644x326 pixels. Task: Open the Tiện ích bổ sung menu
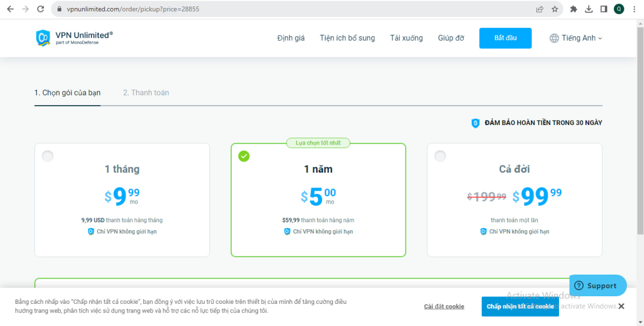click(x=347, y=38)
